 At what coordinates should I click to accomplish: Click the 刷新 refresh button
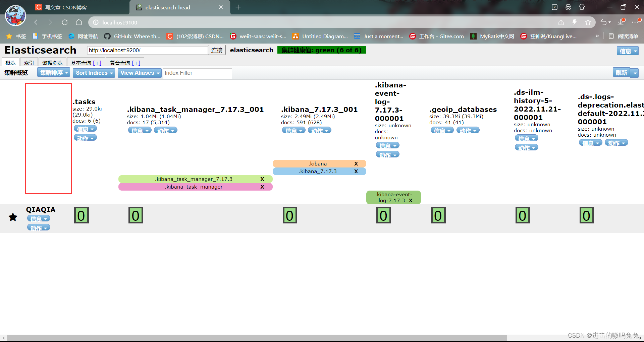click(x=622, y=73)
